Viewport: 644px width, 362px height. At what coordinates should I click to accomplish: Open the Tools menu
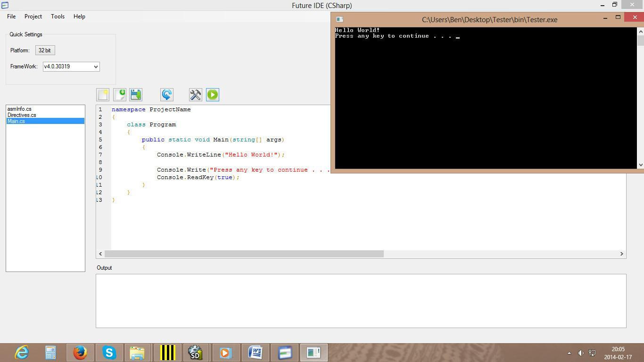[x=58, y=16]
